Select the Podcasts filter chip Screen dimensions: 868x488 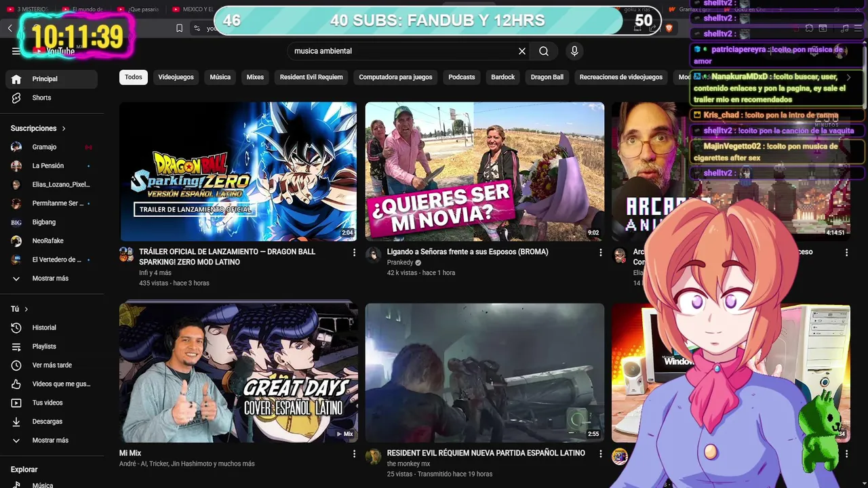(462, 77)
